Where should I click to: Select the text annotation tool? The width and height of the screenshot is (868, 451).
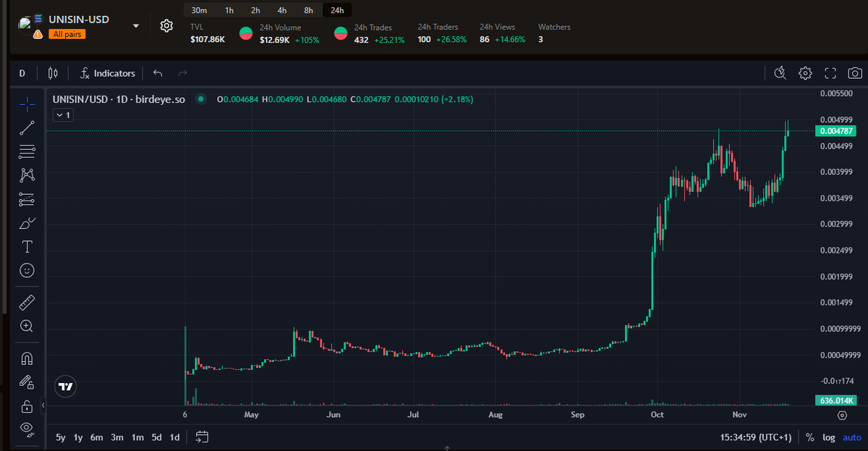[27, 246]
